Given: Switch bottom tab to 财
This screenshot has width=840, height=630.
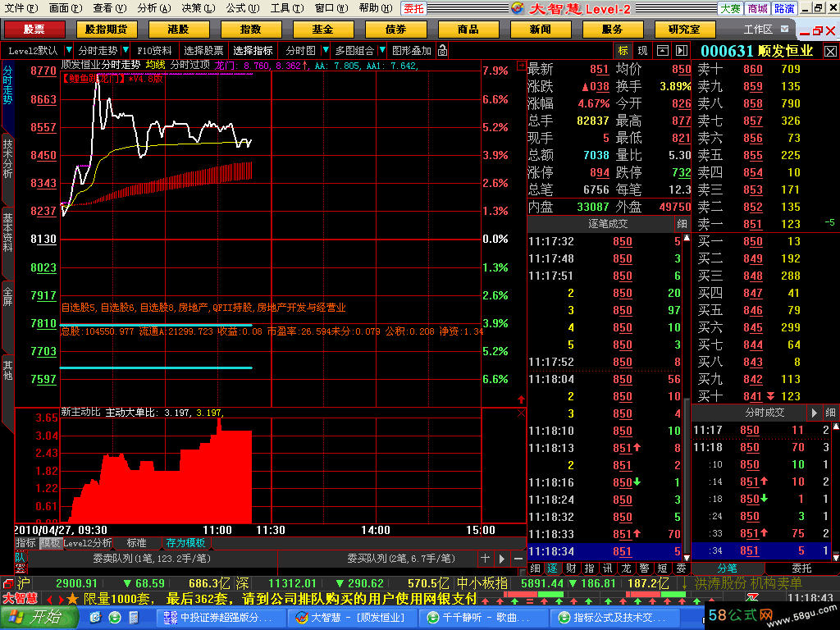Looking at the screenshot, I should (x=571, y=568).
